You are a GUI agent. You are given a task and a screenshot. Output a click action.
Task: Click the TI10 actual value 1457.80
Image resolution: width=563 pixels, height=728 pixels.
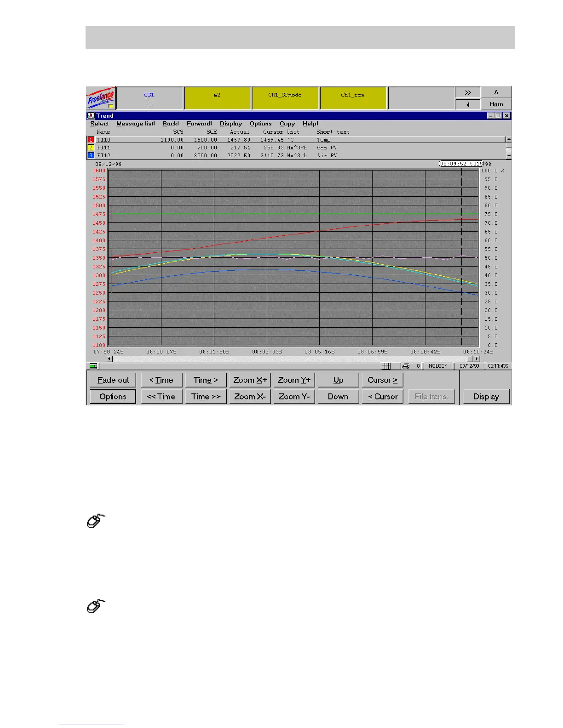[239, 140]
